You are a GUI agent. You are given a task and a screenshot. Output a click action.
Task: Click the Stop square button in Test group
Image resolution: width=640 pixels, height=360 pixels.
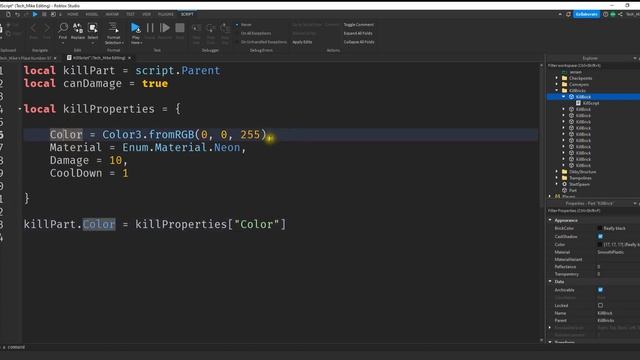click(180, 28)
